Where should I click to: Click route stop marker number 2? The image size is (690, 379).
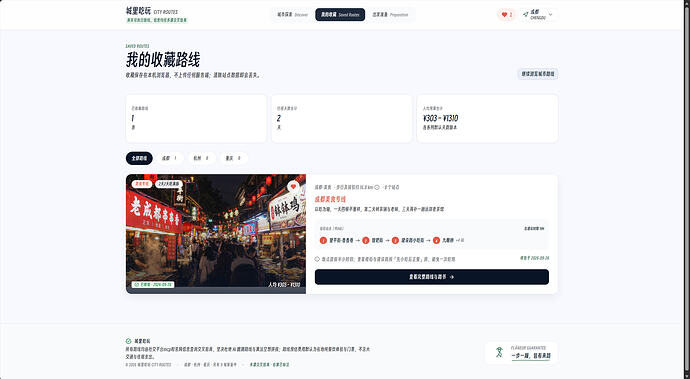click(x=366, y=240)
